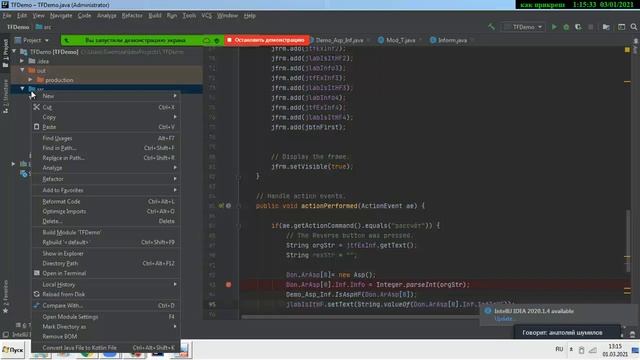Open the Refactor submenu in context menu
The width and height of the screenshot is (640, 360).
106,179
